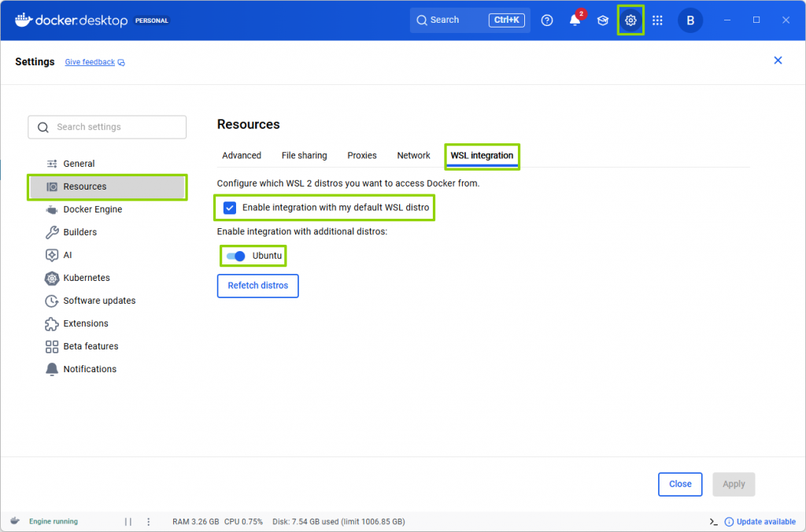Open the user account avatar B
The image size is (806, 532).
[690, 20]
